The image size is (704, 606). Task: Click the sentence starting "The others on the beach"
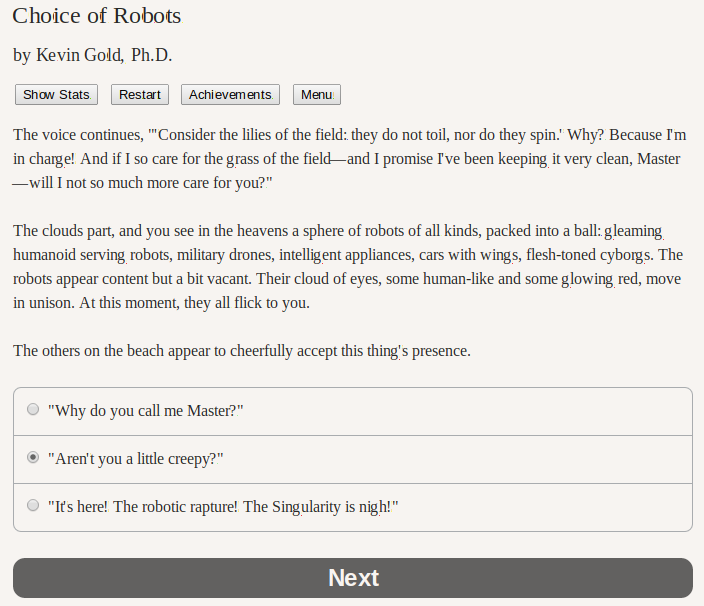(241, 350)
